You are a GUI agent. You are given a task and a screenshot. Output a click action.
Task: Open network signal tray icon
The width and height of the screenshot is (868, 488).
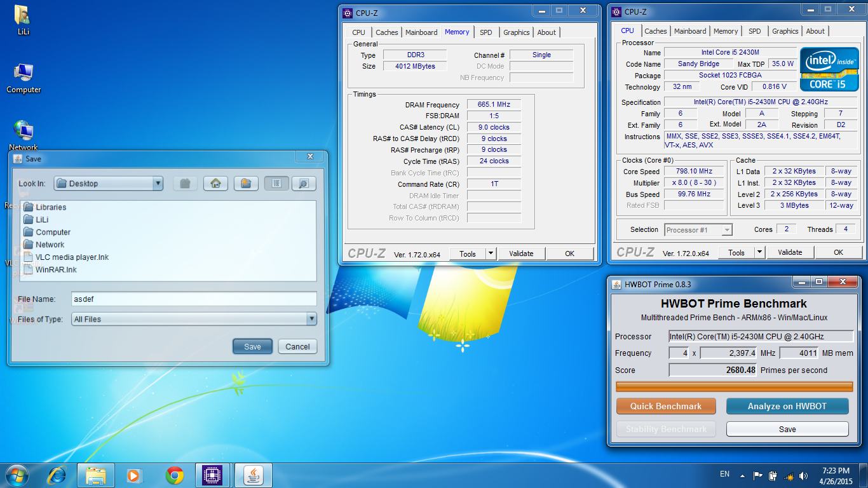(789, 475)
